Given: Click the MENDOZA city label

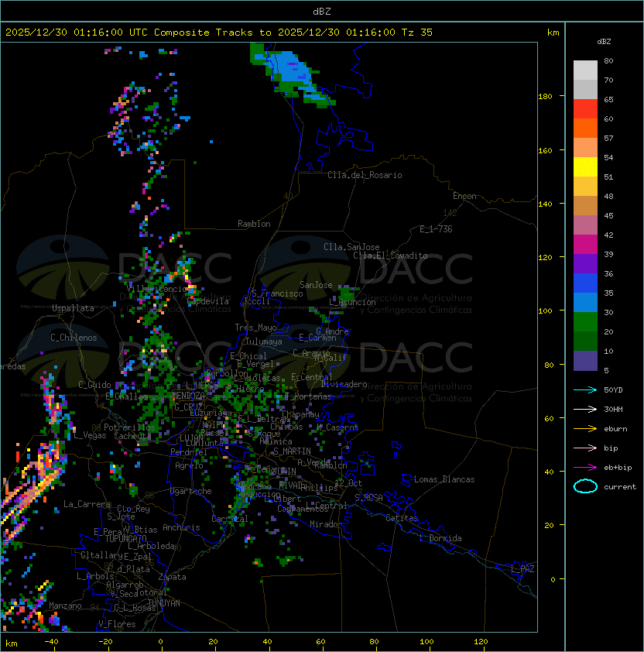Looking at the screenshot, I should [188, 396].
